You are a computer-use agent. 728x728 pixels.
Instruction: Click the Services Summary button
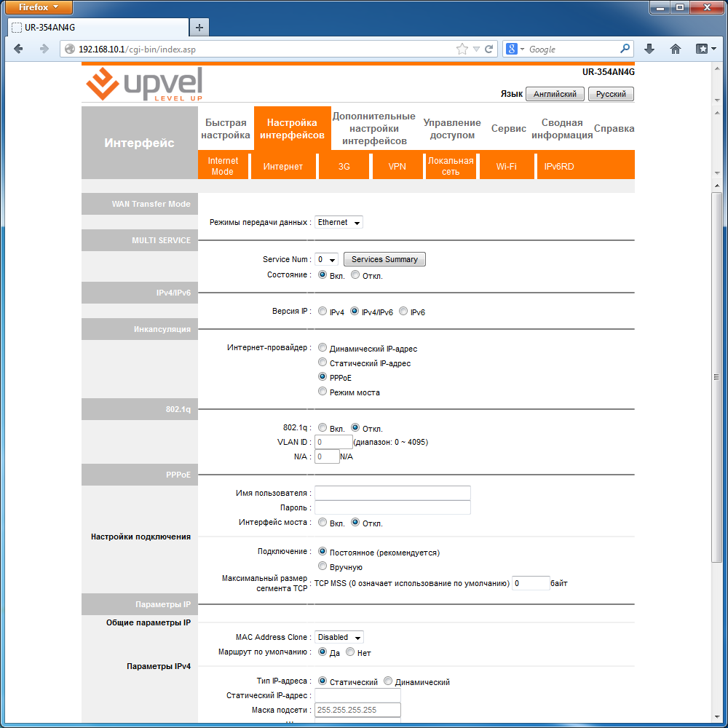(x=384, y=260)
